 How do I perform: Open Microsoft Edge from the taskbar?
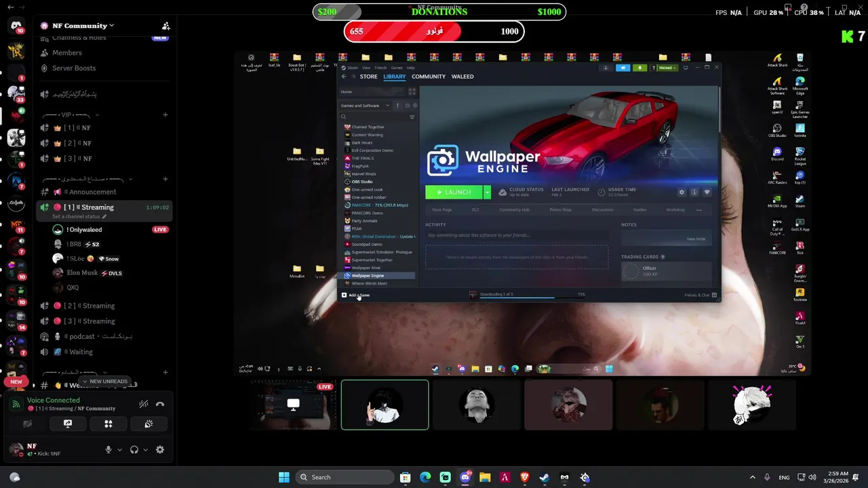coord(425,477)
